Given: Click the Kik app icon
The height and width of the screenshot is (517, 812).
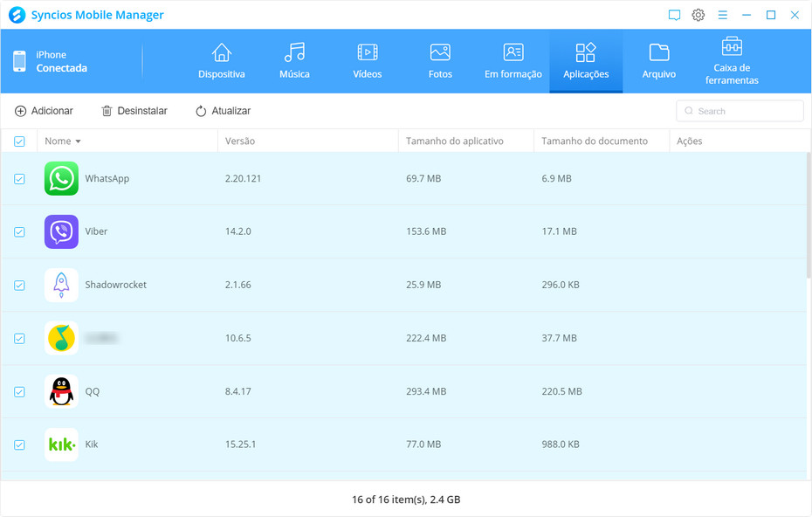Looking at the screenshot, I should 61,445.
